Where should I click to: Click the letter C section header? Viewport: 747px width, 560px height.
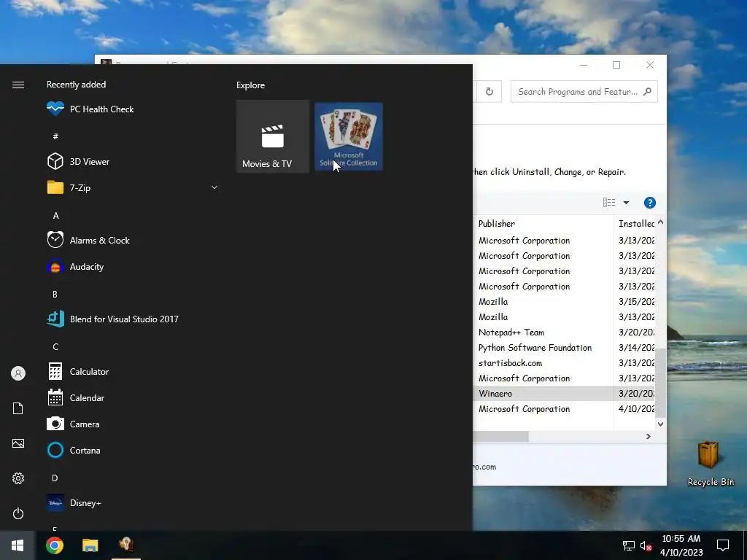coord(55,346)
